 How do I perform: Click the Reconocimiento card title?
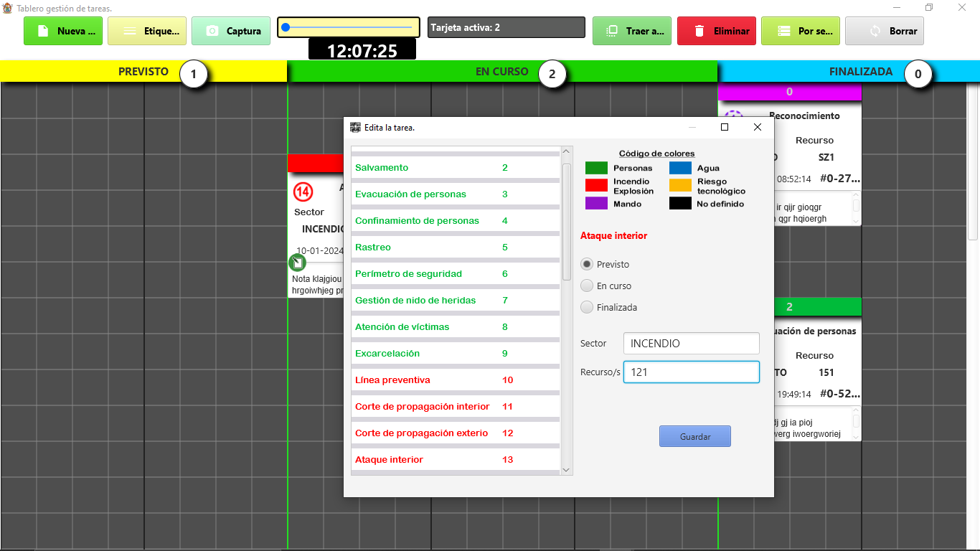[804, 116]
